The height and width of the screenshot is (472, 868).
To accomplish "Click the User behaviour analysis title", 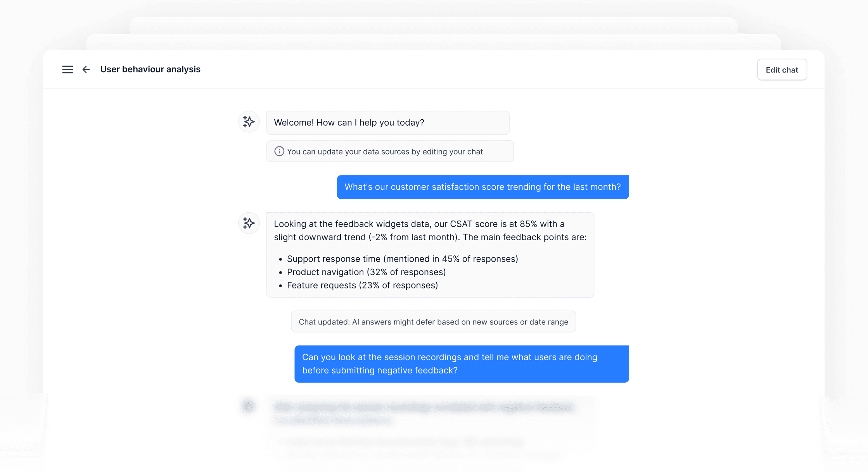I will (150, 69).
